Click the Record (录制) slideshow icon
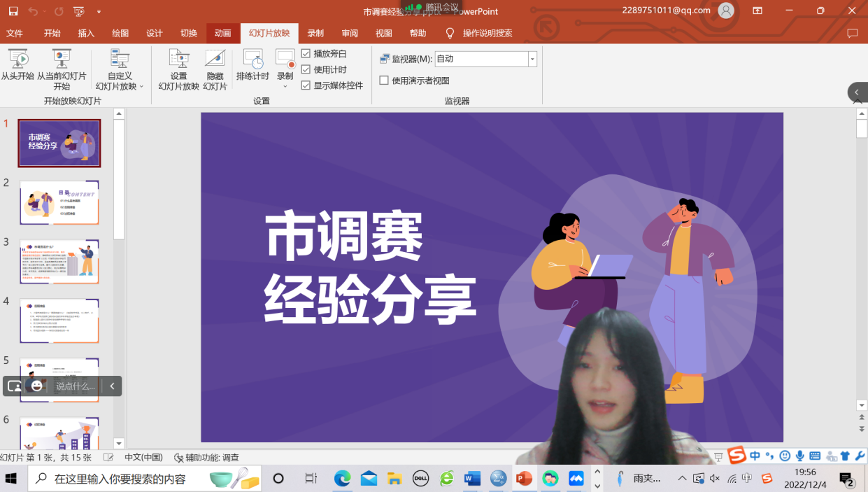 click(285, 60)
